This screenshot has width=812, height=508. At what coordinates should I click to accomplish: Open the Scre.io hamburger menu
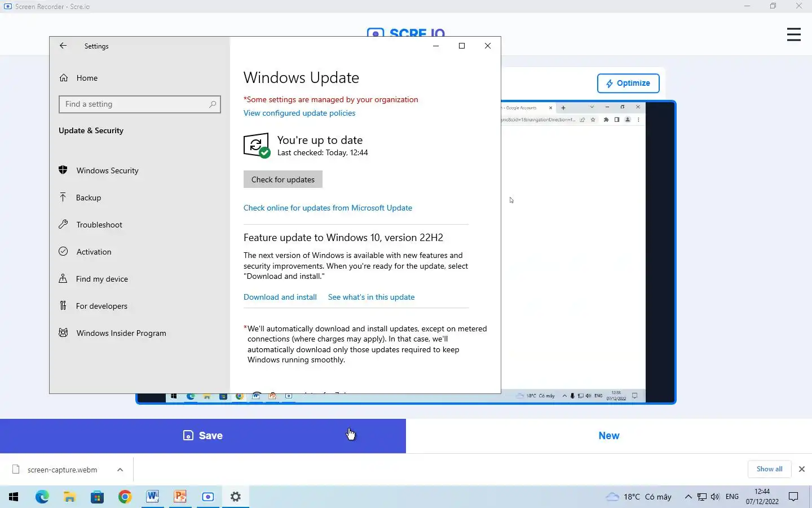point(794,34)
